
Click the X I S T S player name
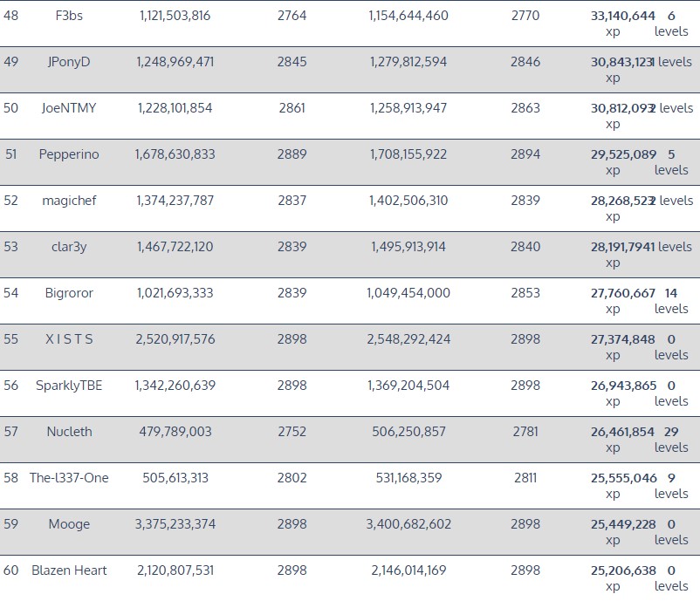(69, 339)
